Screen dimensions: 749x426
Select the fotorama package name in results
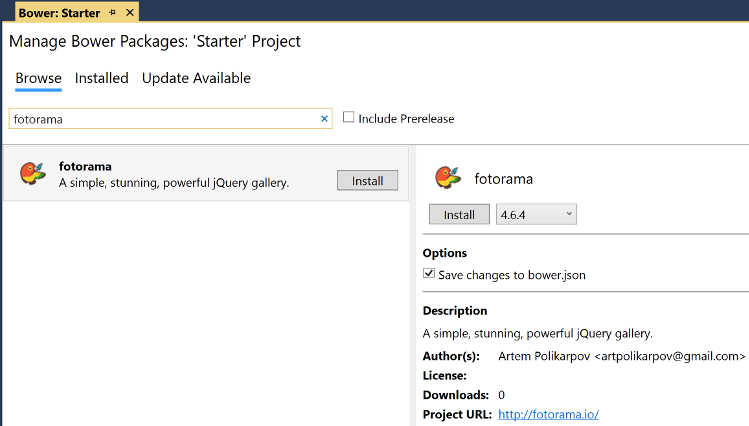(x=85, y=166)
